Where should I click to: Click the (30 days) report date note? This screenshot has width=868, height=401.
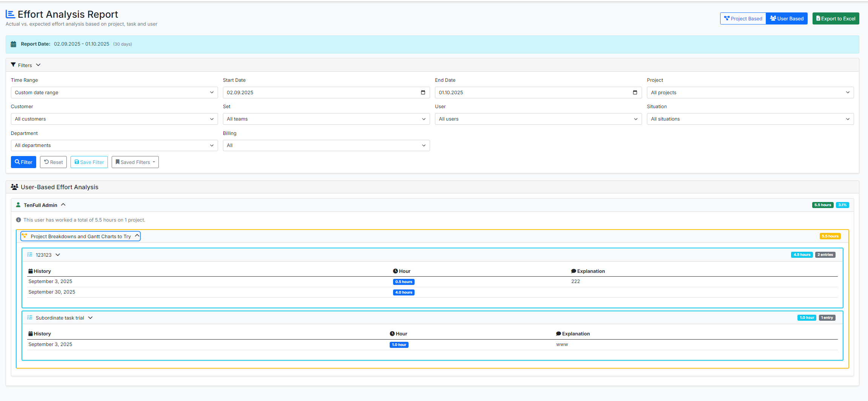[x=123, y=44]
